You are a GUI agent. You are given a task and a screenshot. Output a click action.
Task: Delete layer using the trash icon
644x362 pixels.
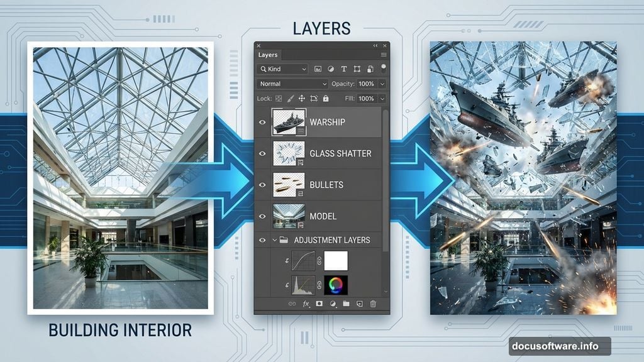[x=372, y=304]
